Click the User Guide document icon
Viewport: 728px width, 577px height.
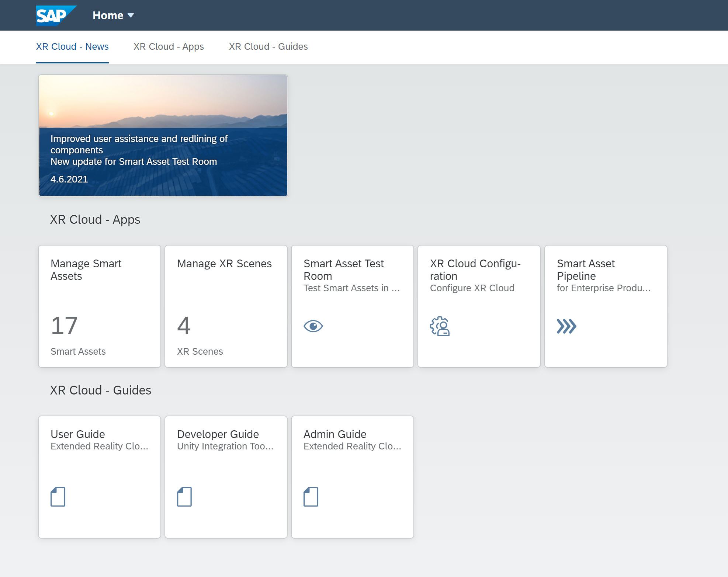[58, 497]
